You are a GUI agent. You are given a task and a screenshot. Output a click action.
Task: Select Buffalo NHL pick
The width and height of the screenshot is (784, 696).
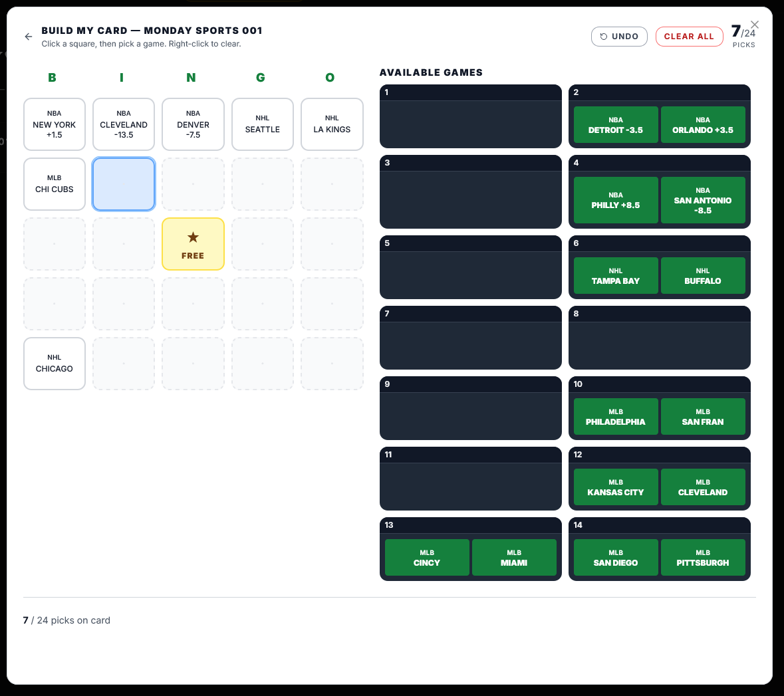pos(702,276)
